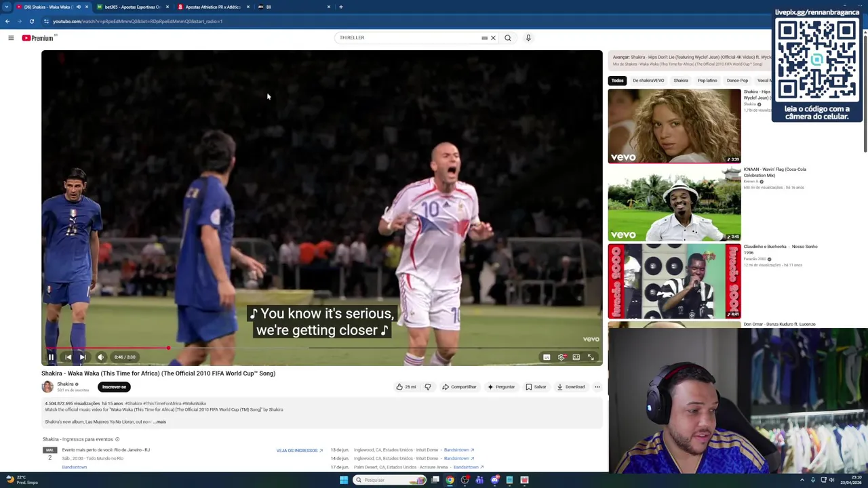Skip to the previous video in player

[x=68, y=357]
